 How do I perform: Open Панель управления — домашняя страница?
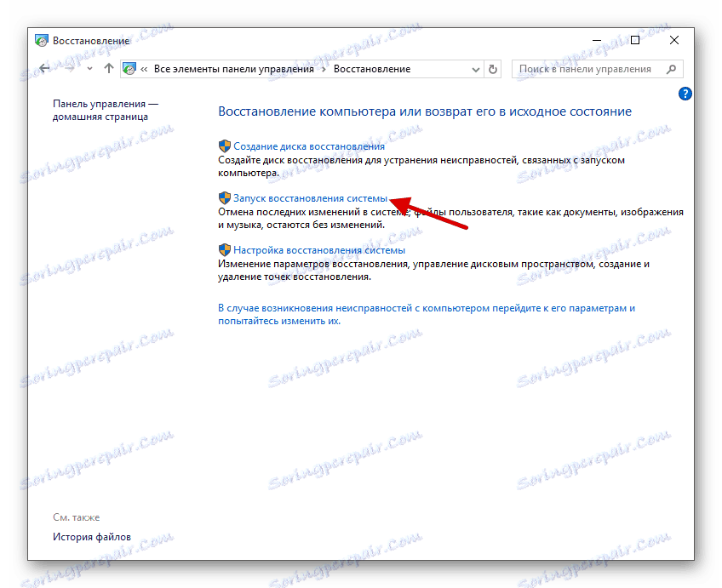[106, 111]
